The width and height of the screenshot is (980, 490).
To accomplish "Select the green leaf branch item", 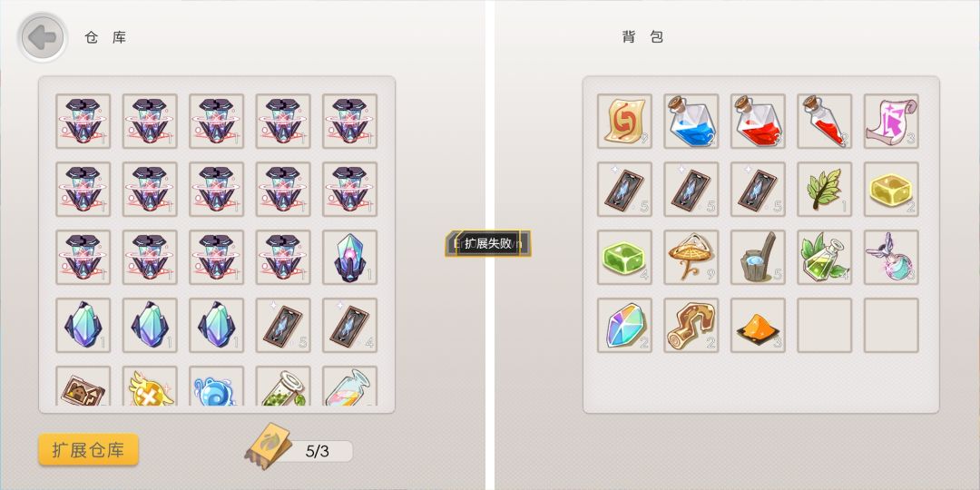I will coord(824,190).
